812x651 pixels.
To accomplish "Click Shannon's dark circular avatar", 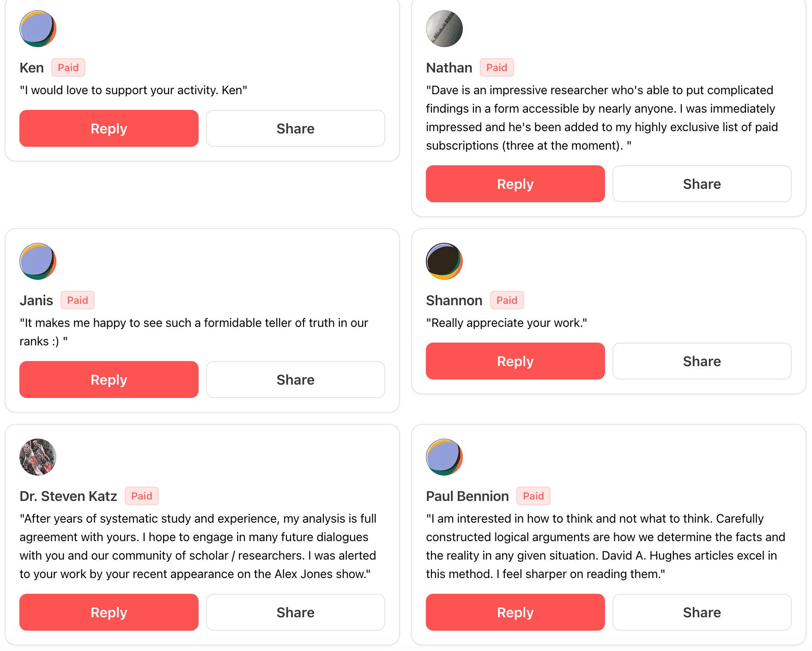I will click(x=444, y=261).
